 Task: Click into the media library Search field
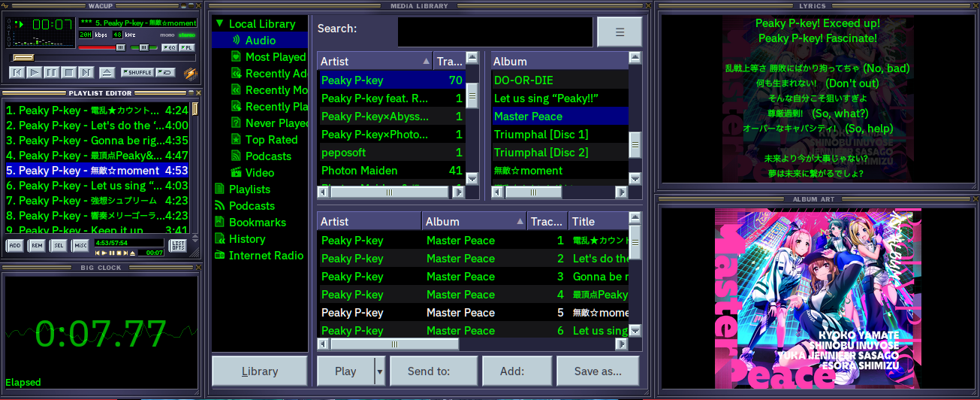(495, 32)
